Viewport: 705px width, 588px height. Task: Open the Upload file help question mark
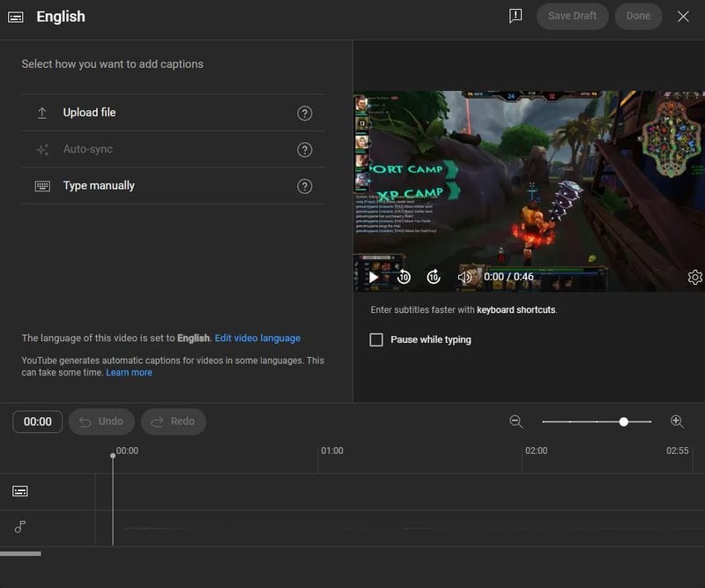point(305,113)
